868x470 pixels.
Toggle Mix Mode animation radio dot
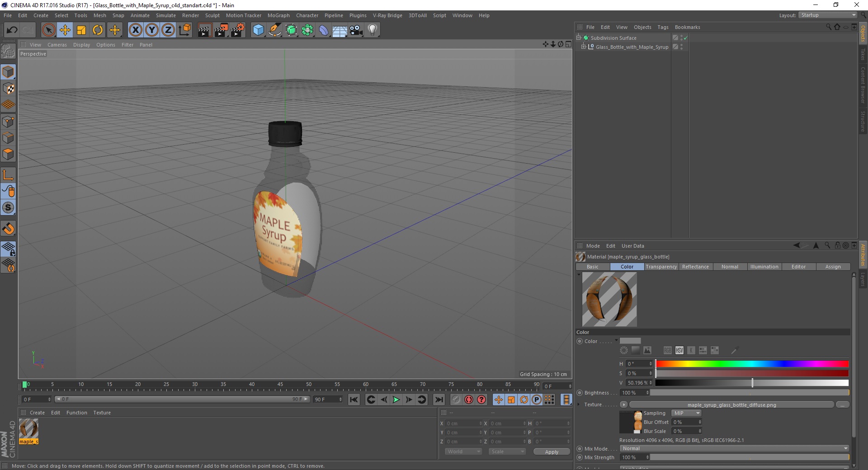click(580, 449)
